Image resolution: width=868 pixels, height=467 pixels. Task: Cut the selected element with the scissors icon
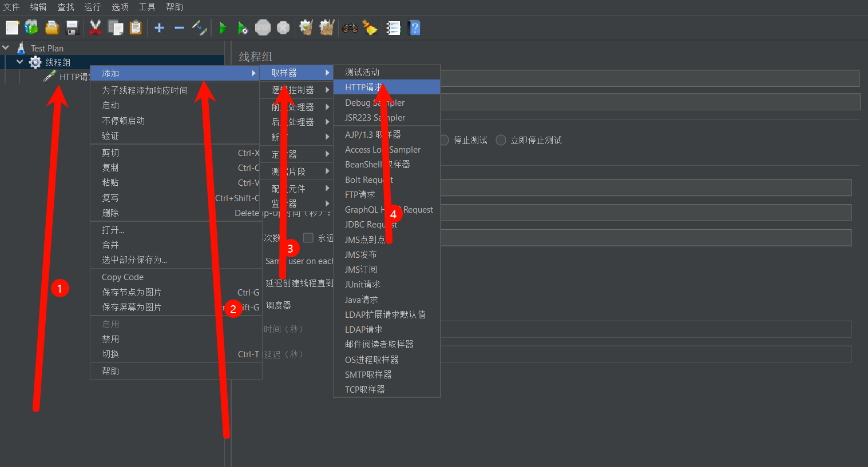[x=95, y=27]
